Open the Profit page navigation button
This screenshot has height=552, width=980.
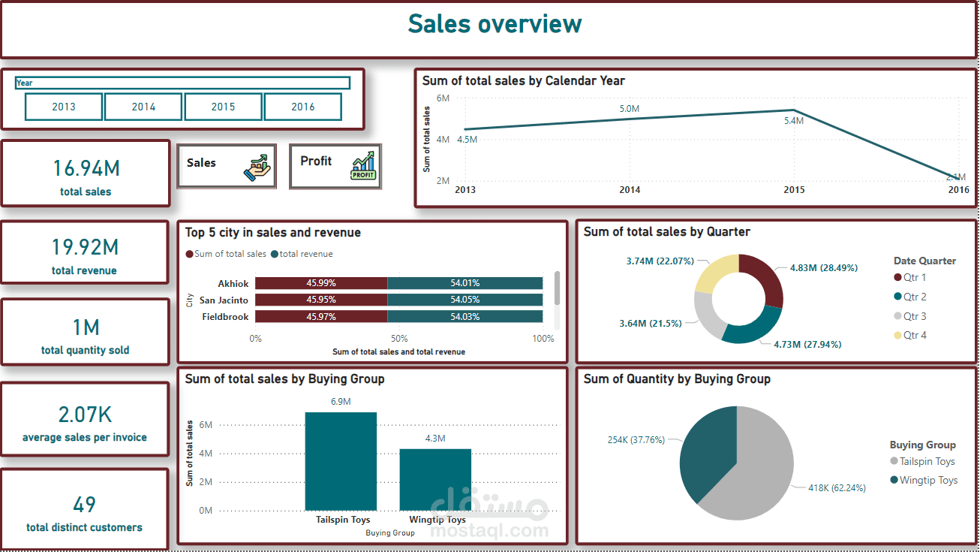click(335, 166)
